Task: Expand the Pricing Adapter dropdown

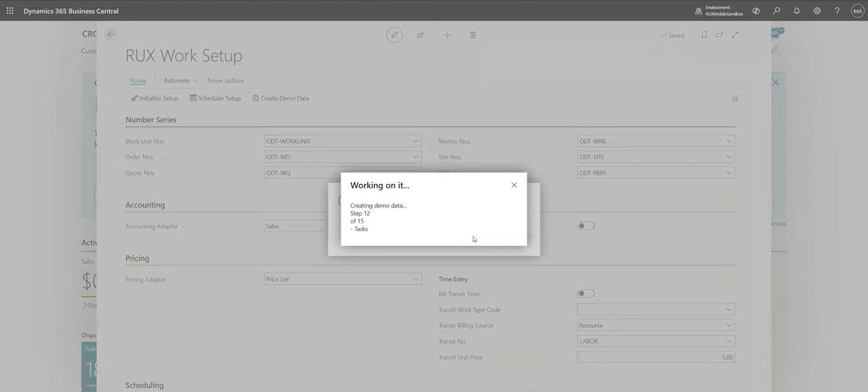Action: pyautogui.click(x=415, y=279)
